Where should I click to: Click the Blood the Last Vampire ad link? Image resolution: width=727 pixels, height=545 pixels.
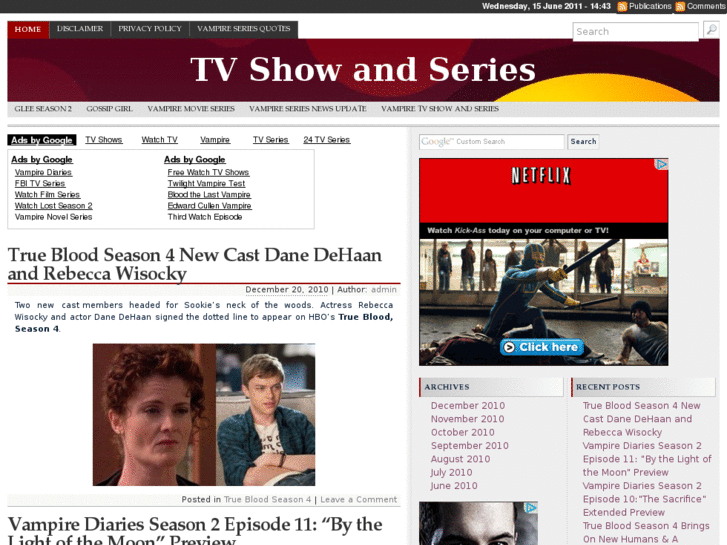coord(209,195)
